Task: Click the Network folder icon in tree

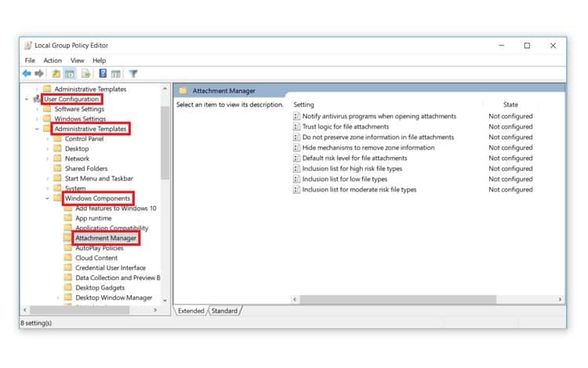Action: (57, 158)
